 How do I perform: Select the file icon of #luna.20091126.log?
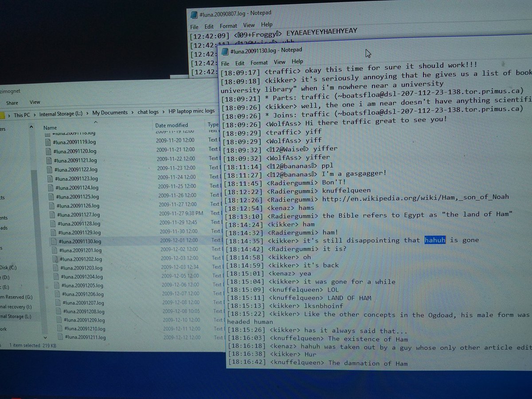(52, 206)
